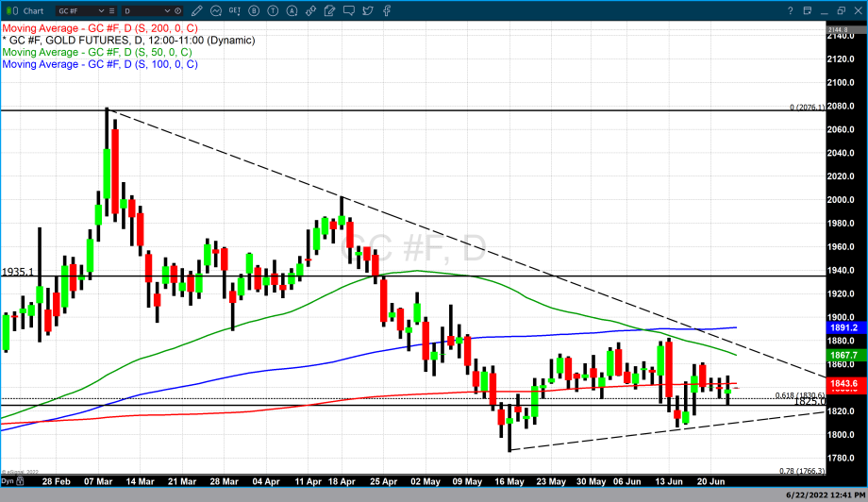Expand the D interval dropdown

point(167,10)
